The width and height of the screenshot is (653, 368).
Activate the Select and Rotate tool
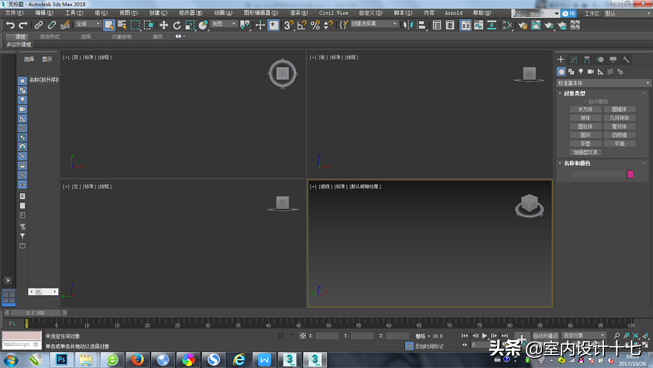click(177, 25)
